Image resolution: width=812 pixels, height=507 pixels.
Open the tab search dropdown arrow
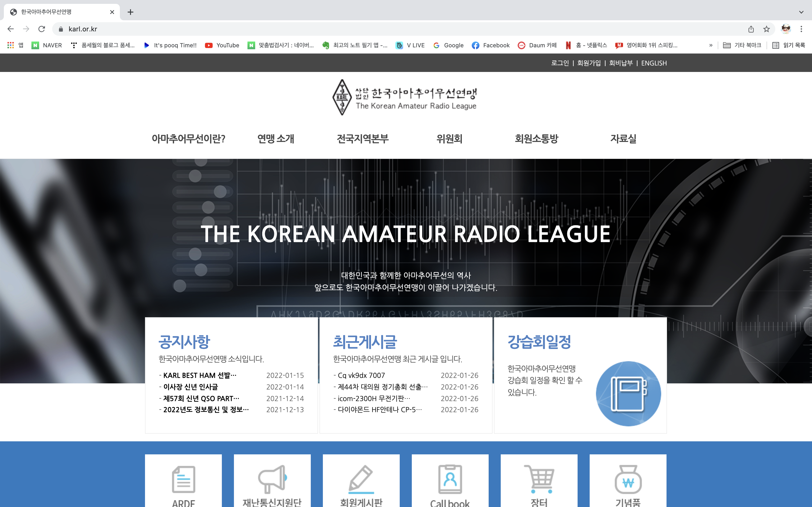click(801, 12)
